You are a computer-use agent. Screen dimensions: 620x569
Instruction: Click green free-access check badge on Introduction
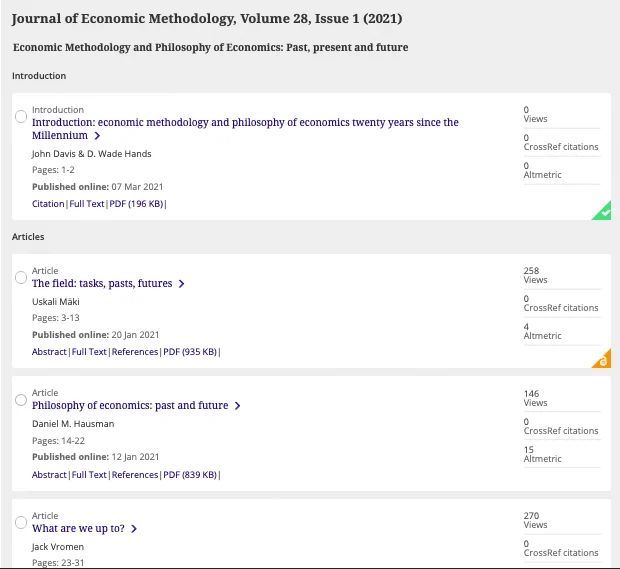click(604, 213)
